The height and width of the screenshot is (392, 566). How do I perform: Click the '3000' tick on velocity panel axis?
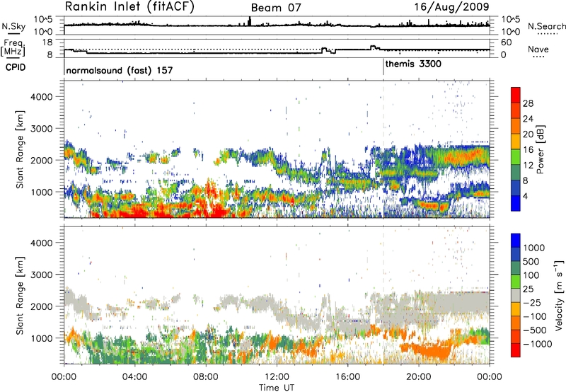point(42,275)
